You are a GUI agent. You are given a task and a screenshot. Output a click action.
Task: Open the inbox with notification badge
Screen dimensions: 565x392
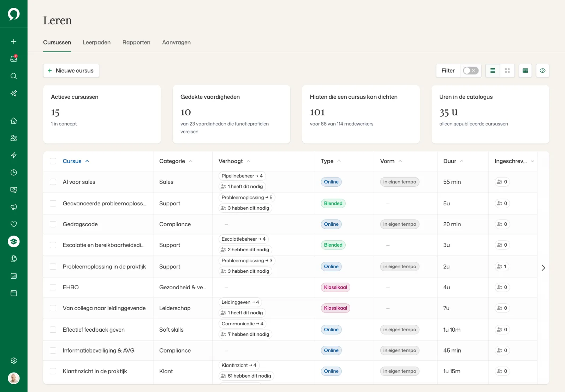(x=14, y=59)
